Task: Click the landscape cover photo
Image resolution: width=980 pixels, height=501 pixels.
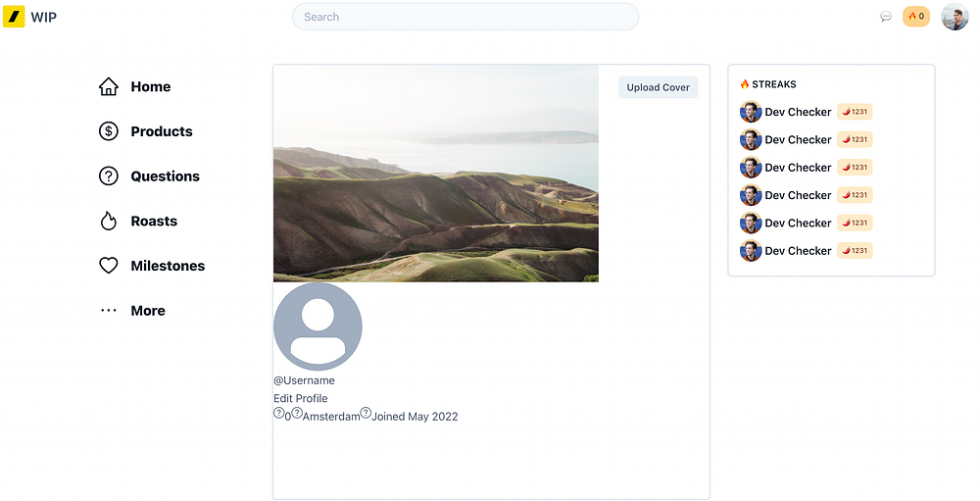Action: pyautogui.click(x=436, y=174)
